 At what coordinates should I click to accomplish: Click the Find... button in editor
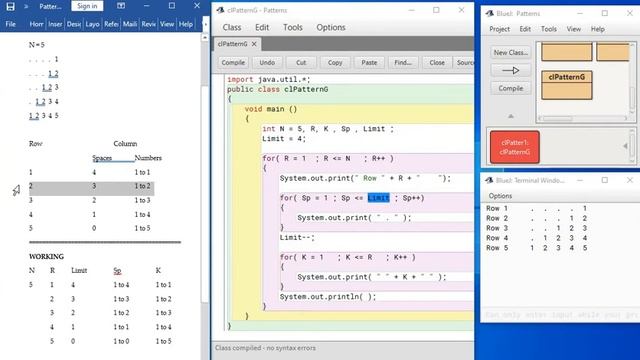click(x=403, y=62)
